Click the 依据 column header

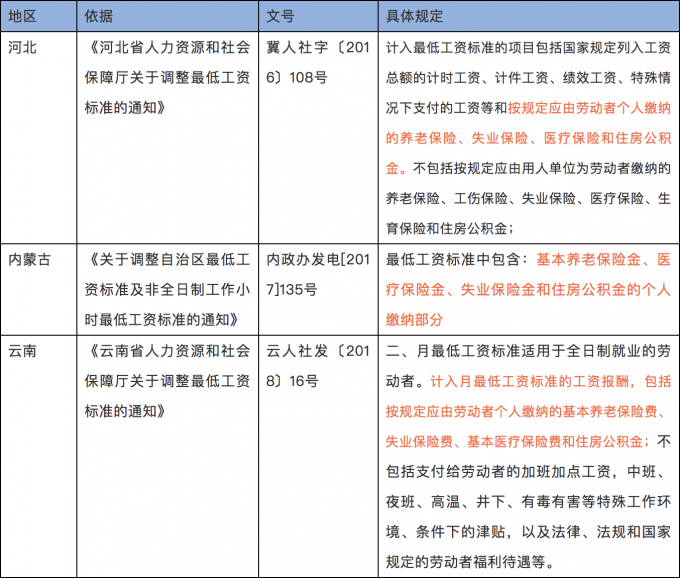pyautogui.click(x=100, y=17)
